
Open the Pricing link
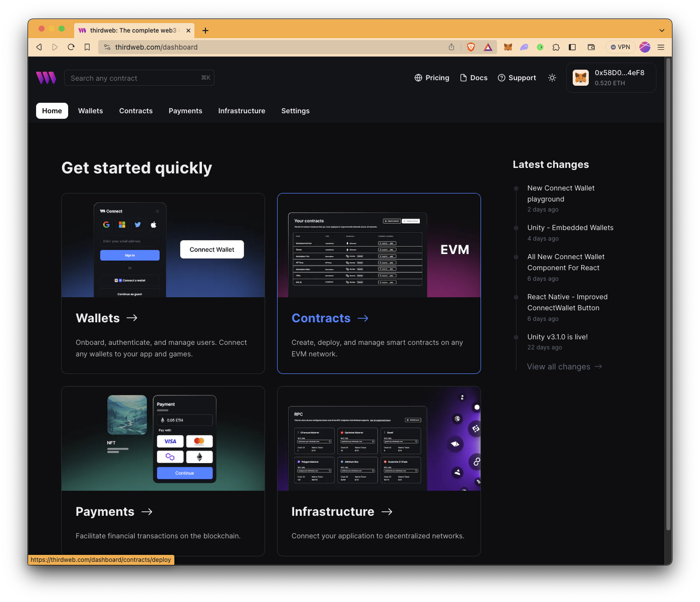432,78
